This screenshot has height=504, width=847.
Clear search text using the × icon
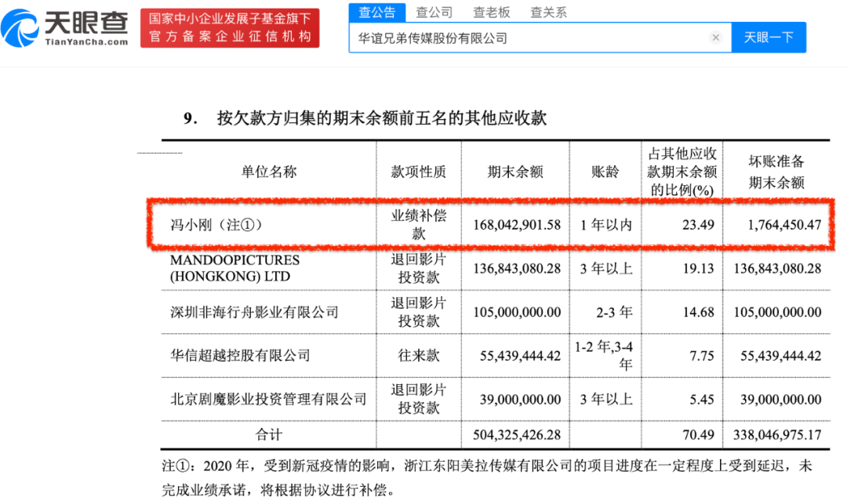tap(716, 37)
